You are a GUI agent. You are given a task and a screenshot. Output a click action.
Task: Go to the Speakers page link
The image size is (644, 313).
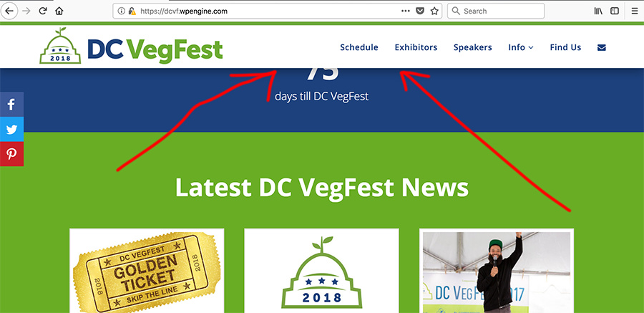(x=473, y=48)
